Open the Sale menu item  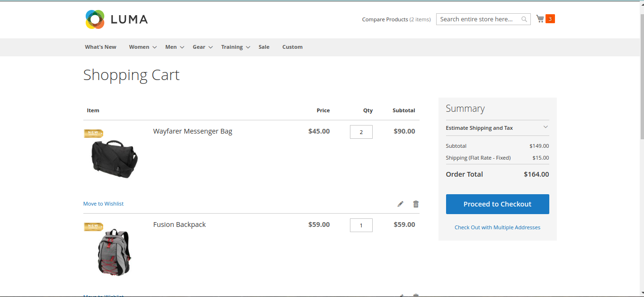tap(264, 47)
